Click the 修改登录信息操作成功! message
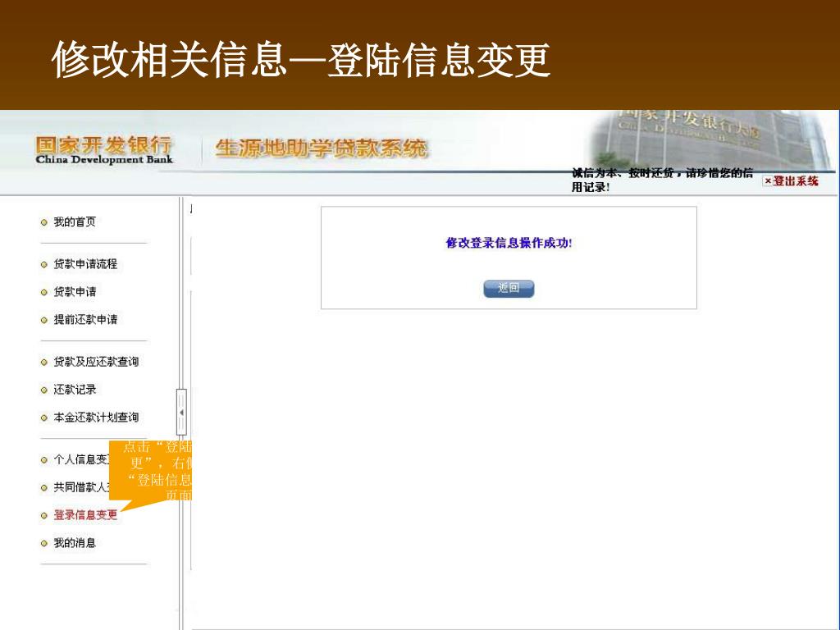 [509, 243]
